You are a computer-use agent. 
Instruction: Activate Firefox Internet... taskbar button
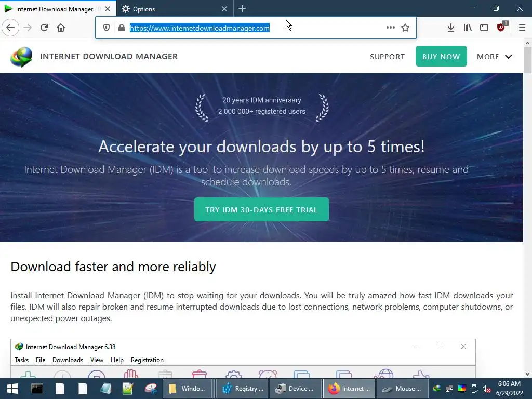pyautogui.click(x=349, y=389)
